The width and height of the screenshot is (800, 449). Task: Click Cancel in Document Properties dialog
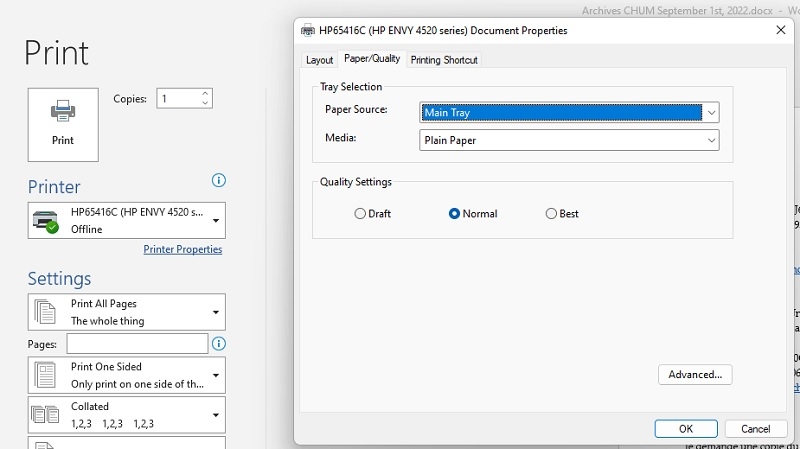click(756, 429)
